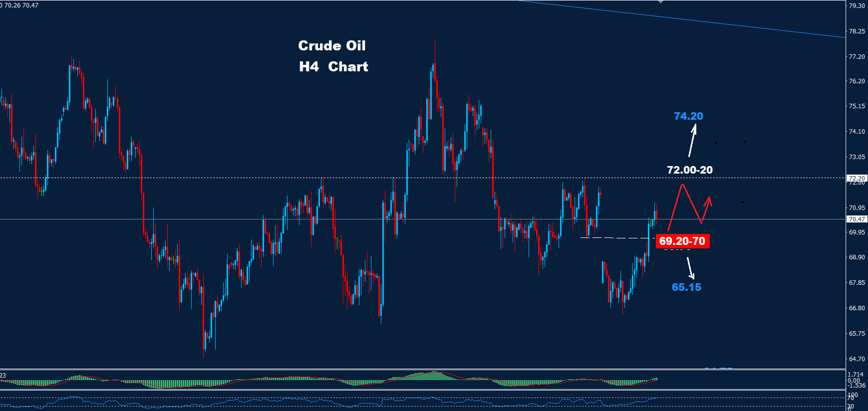
Task: Click the white 72.00-20 resistance label
Action: pyautogui.click(x=689, y=170)
